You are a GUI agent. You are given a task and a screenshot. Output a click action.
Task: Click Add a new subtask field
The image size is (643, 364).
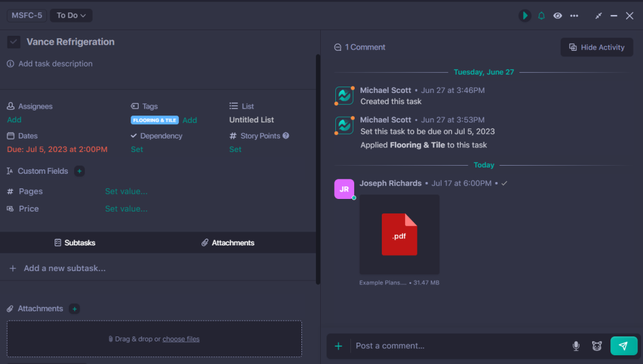click(x=65, y=268)
